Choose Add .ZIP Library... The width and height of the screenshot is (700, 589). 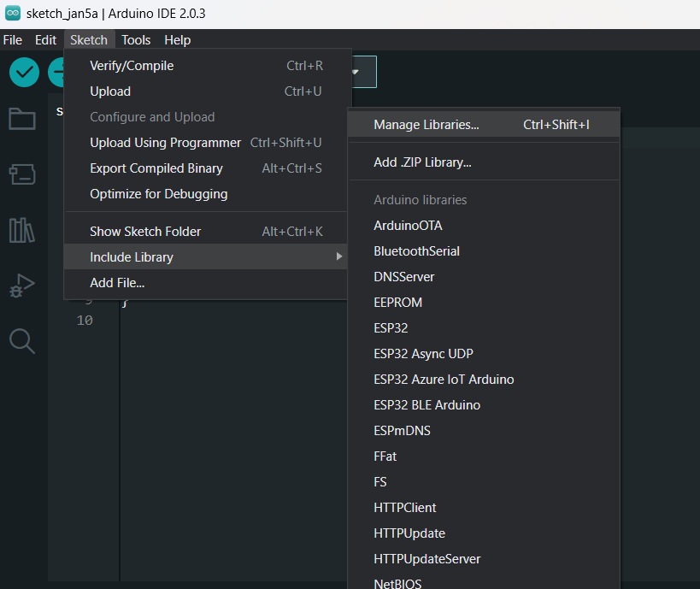pyautogui.click(x=484, y=162)
